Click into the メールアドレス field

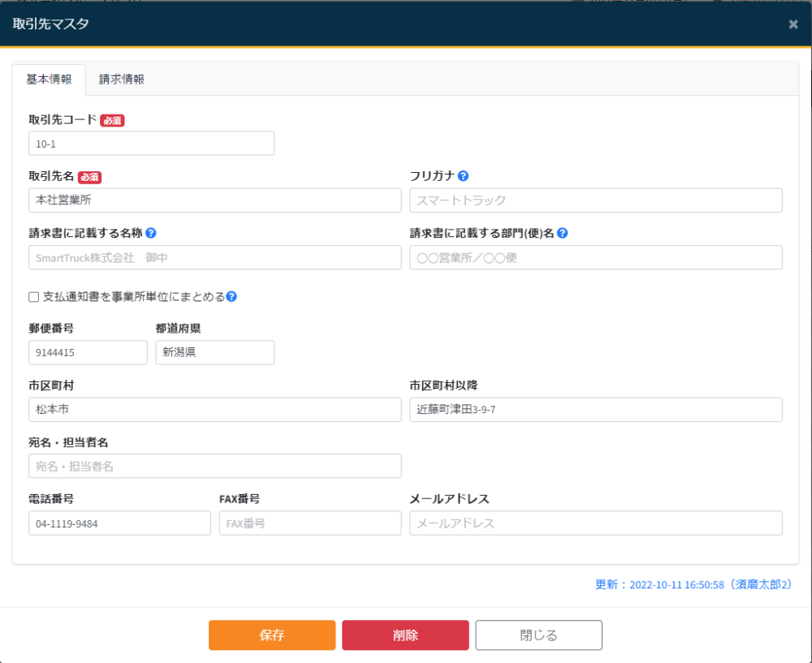(595, 523)
